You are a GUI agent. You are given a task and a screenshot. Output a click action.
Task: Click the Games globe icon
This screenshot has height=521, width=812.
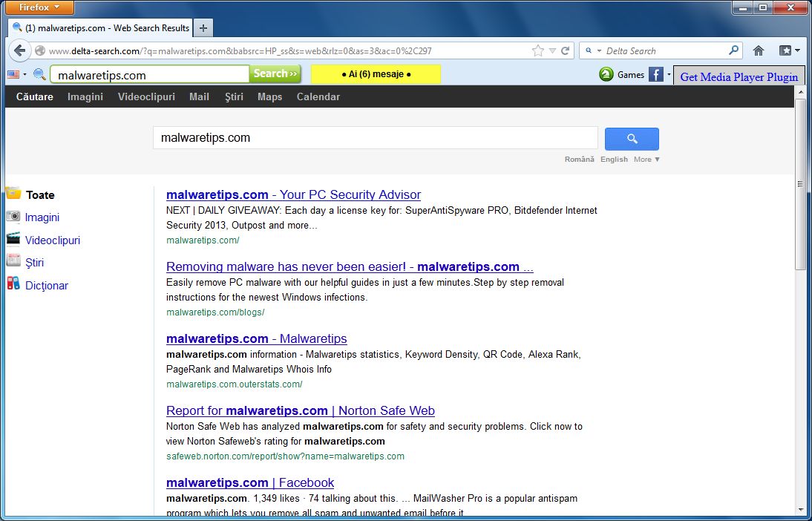[x=606, y=74]
